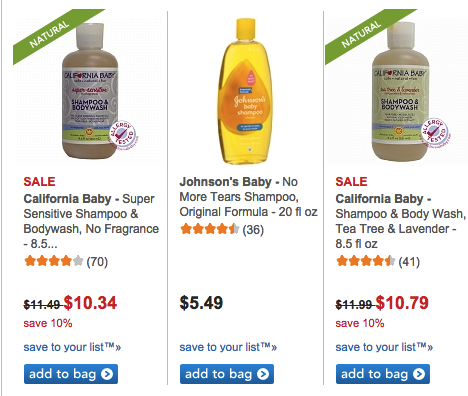Click Allergy Tested badge on Super Sensitive bottle
This screenshot has height=396, width=468.
click(123, 136)
